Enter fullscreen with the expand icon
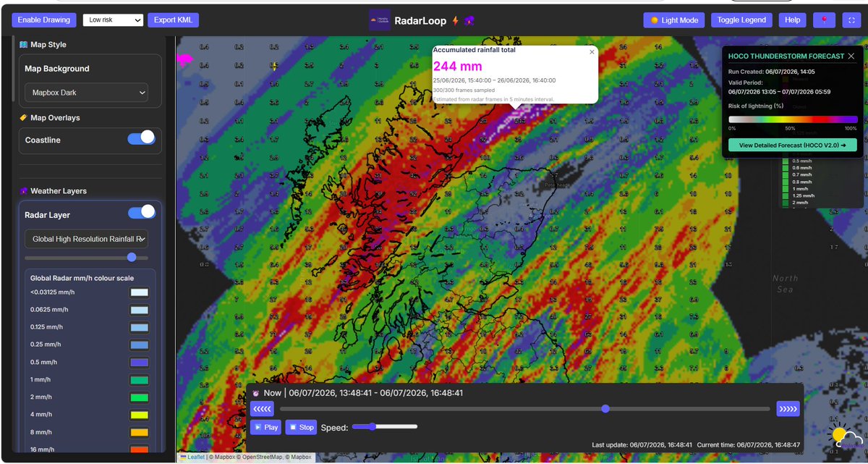The image size is (868, 464). [851, 20]
